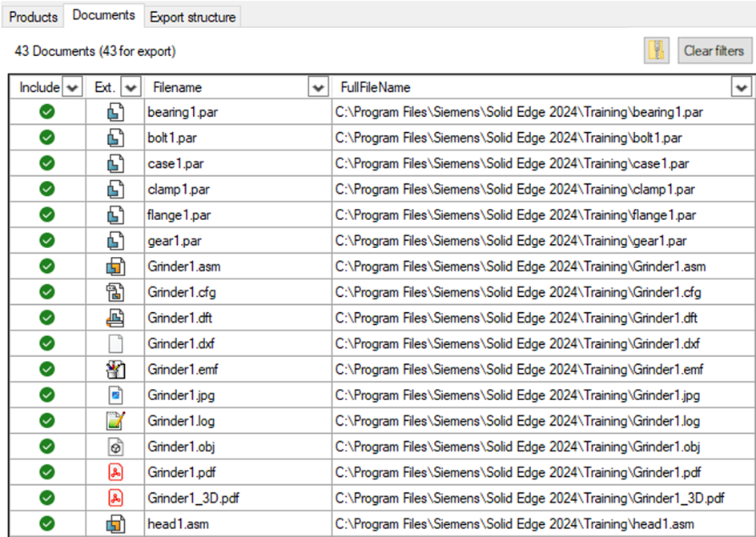
Task: Click the config file icon for Grinder1.cfg
Action: (x=115, y=292)
